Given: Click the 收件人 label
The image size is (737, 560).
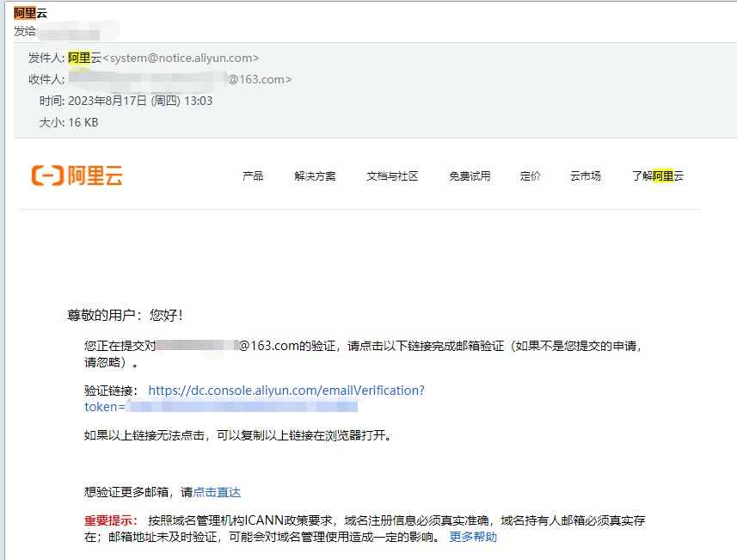Looking at the screenshot, I should [x=46, y=79].
